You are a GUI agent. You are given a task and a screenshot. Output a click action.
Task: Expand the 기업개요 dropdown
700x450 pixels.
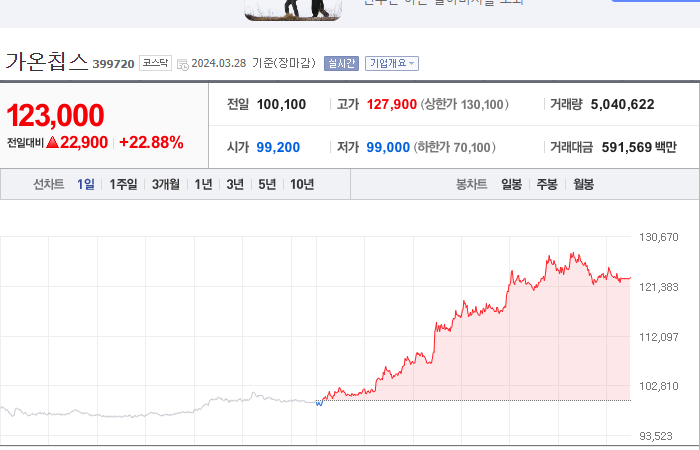click(x=392, y=63)
